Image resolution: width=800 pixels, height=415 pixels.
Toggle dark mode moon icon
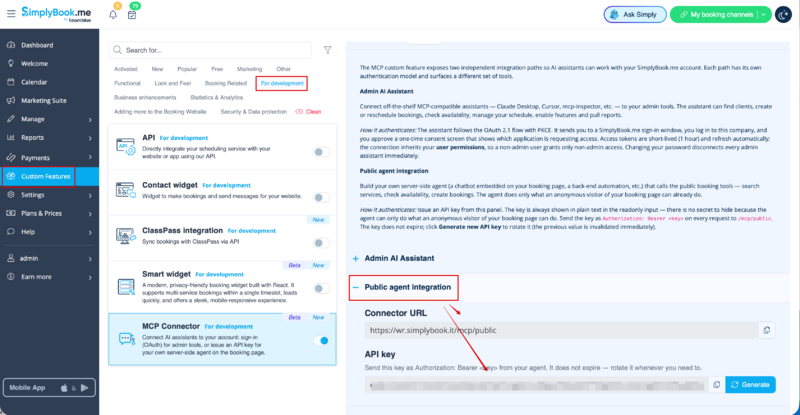tap(783, 15)
